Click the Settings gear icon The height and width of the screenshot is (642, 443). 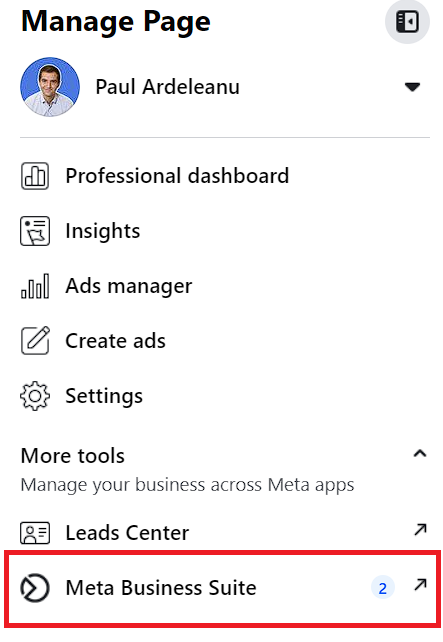point(35,396)
